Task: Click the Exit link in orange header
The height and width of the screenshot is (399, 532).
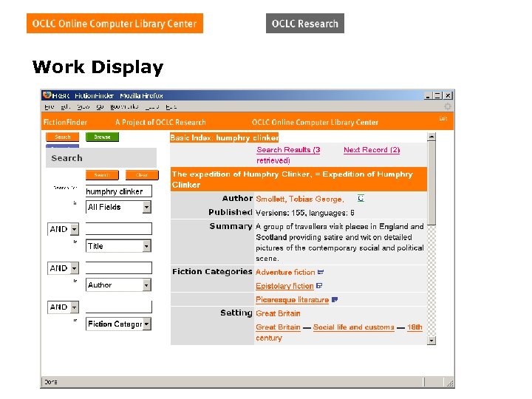Action: pyautogui.click(x=443, y=118)
